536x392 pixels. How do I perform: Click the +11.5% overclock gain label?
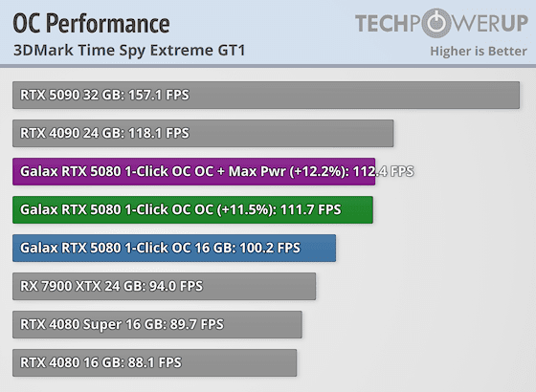(246, 209)
